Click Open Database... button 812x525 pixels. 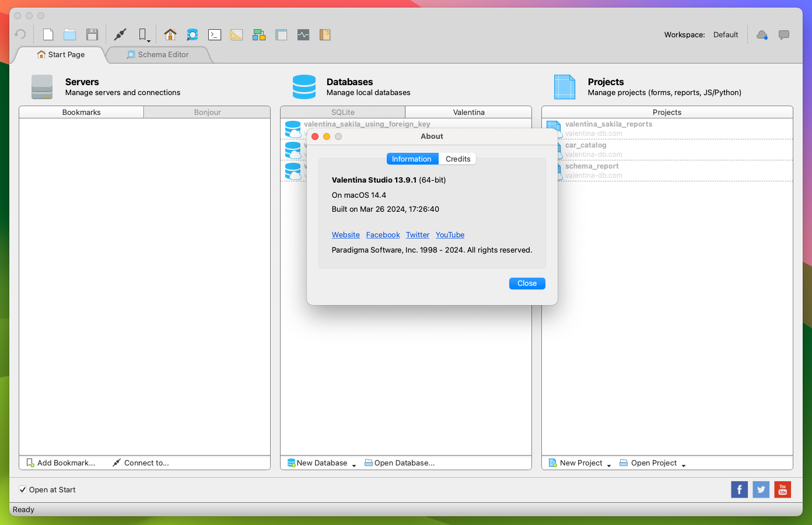[x=400, y=463]
